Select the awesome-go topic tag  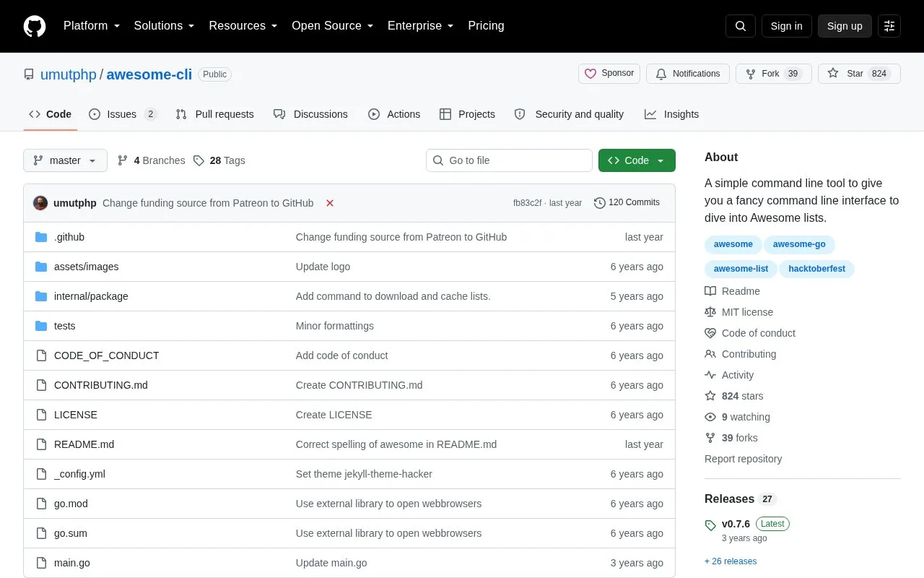(x=799, y=244)
